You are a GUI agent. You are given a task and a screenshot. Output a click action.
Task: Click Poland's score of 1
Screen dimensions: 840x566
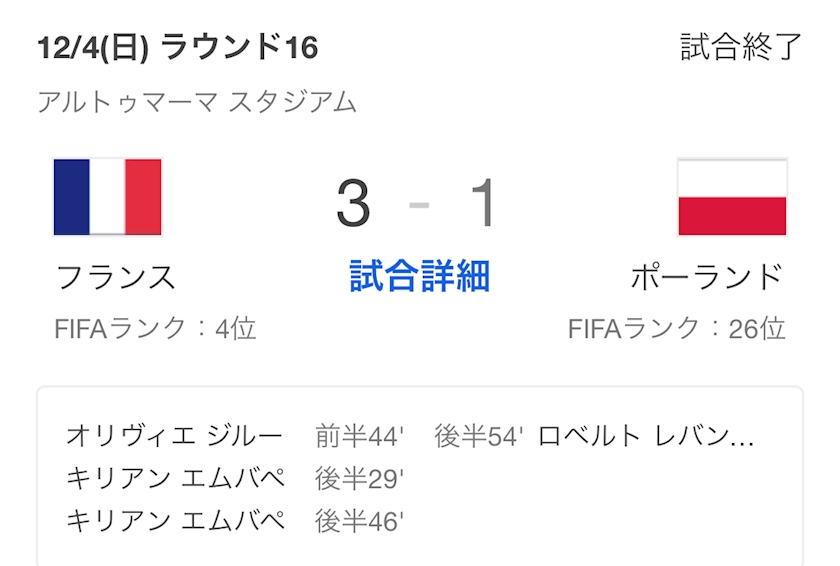coord(483,203)
